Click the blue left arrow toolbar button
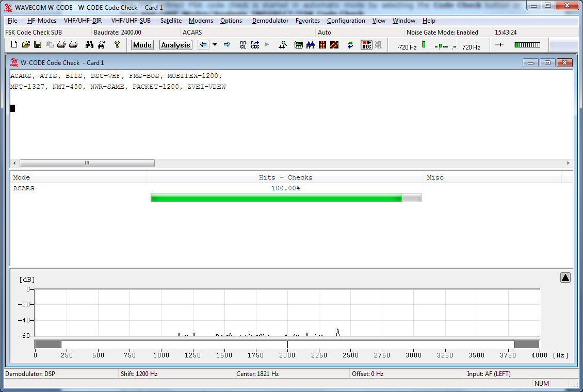Viewport: 583px width, 392px height. point(203,45)
